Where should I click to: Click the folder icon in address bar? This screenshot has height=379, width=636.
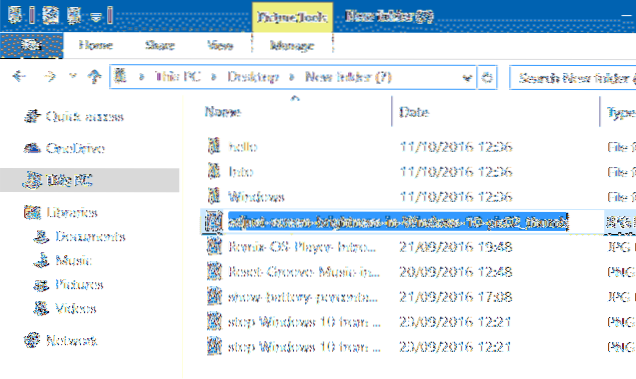120,76
